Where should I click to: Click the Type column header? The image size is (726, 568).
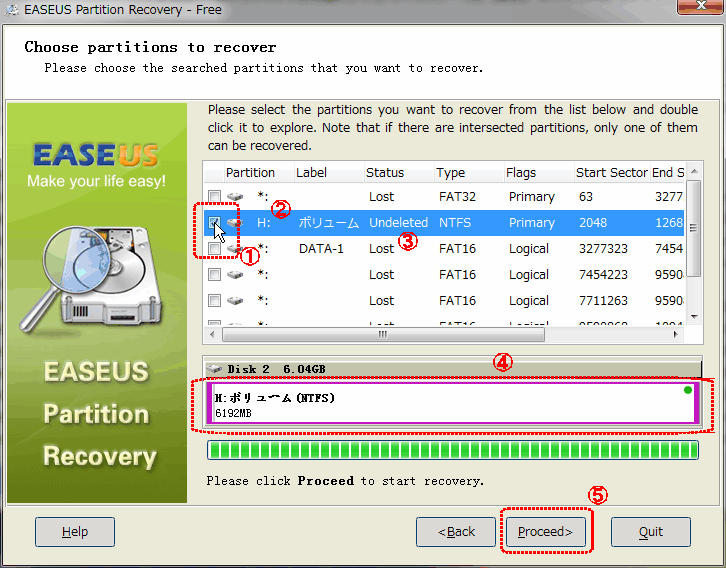point(451,173)
